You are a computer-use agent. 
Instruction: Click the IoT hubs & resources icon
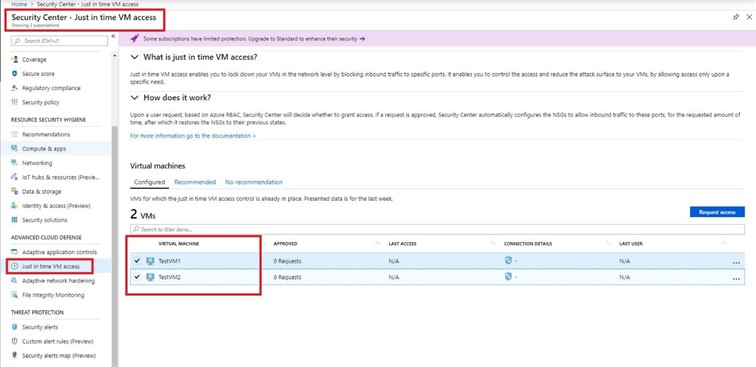(14, 177)
